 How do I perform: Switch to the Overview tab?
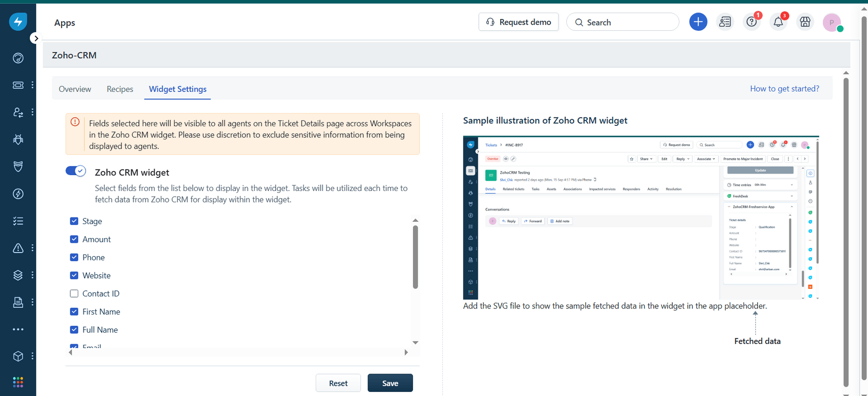(75, 89)
